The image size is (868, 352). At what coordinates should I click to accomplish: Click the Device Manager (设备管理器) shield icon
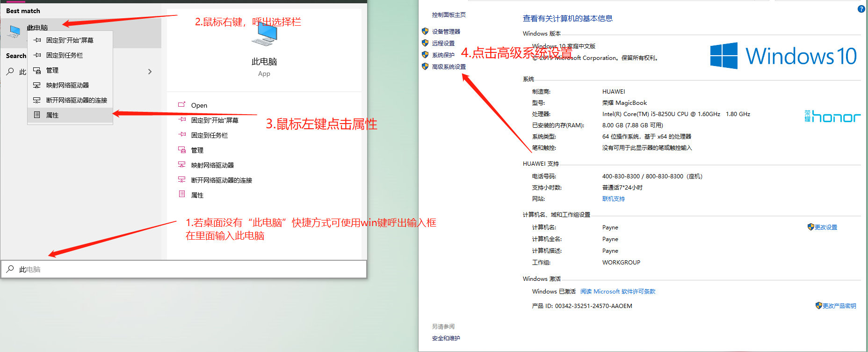425,31
